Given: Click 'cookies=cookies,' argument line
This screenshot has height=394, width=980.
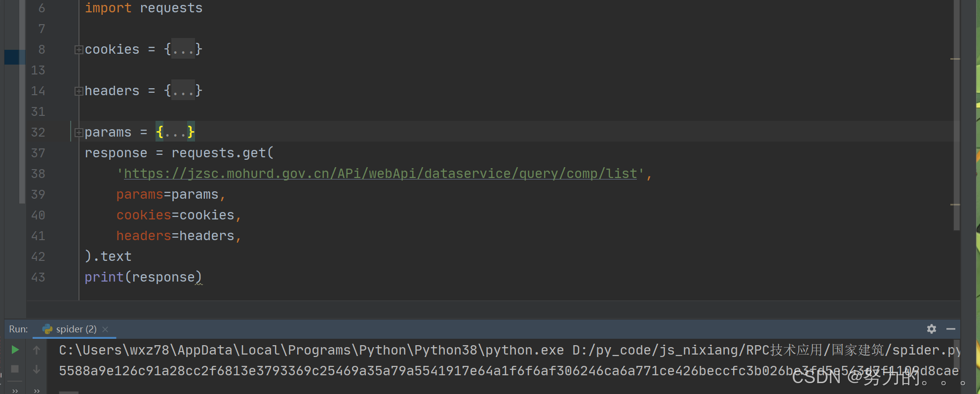Looking at the screenshot, I should pyautogui.click(x=179, y=215).
